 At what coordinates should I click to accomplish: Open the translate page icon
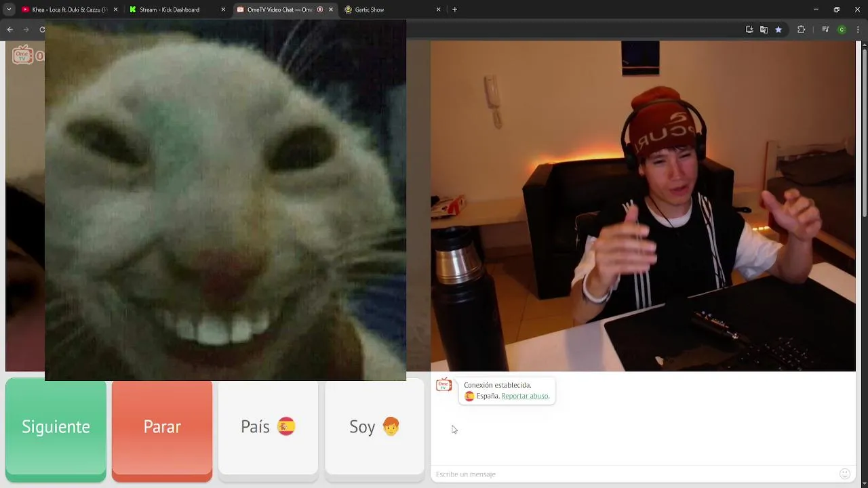[764, 29]
